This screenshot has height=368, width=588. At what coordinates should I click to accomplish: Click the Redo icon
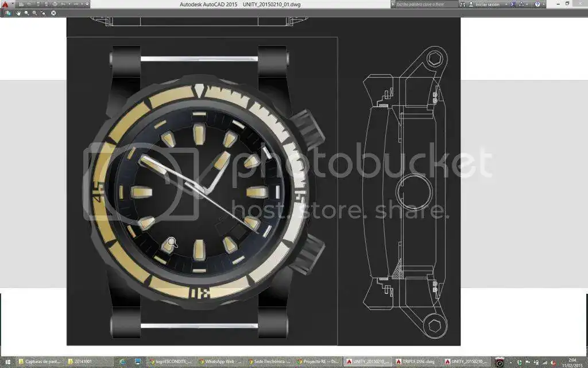click(77, 5)
